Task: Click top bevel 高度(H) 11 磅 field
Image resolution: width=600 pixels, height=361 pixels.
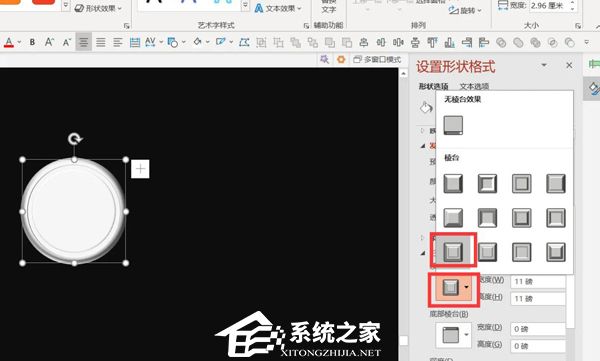Action: click(x=538, y=299)
